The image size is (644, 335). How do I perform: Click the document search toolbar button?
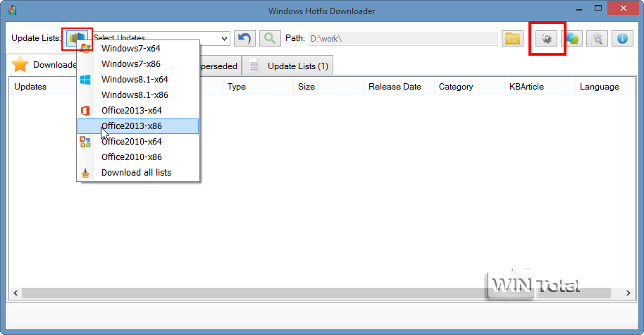pos(597,39)
